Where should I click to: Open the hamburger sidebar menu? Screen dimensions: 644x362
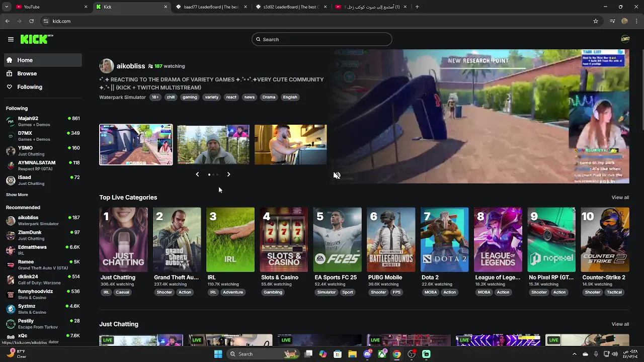click(11, 39)
